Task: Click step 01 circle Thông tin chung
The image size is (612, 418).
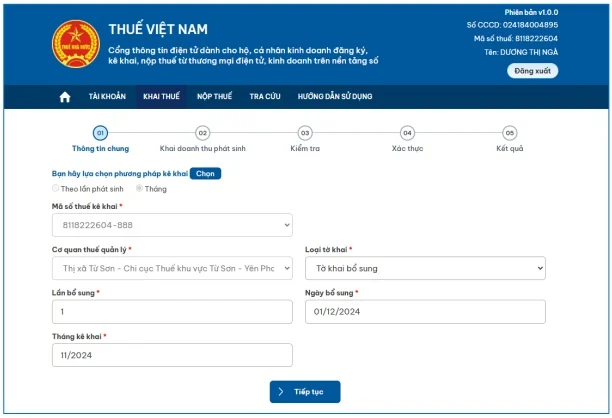Action: coord(100,132)
